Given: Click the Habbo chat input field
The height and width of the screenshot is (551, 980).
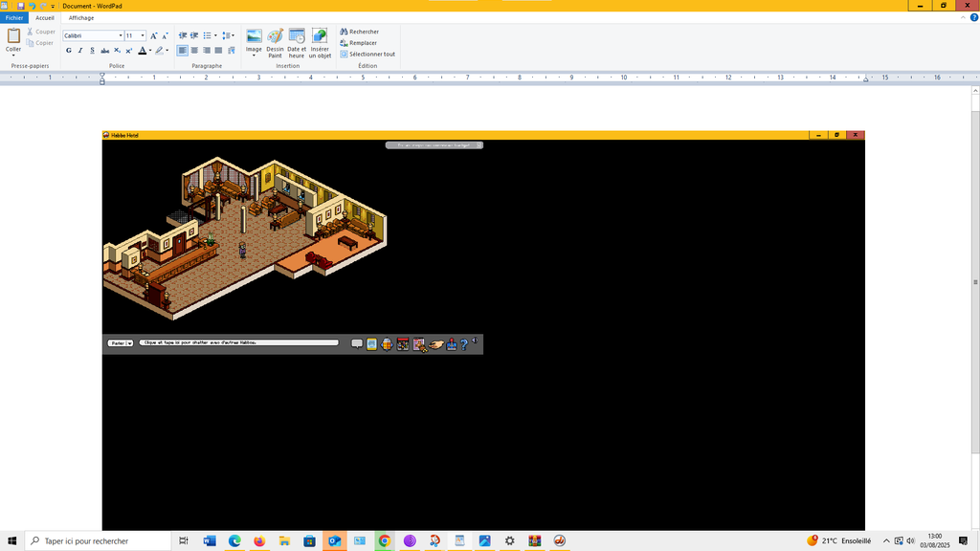Looking at the screenshot, I should tap(239, 342).
